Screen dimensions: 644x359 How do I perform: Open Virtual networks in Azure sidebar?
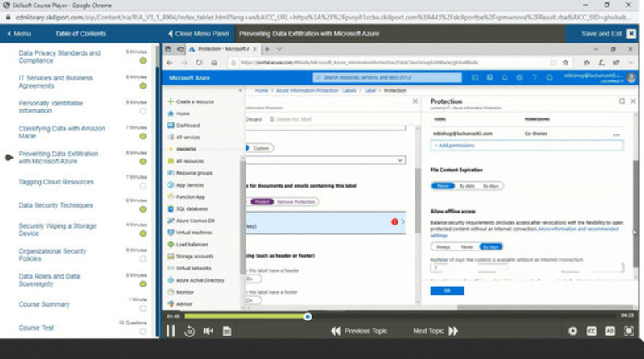coord(189,268)
